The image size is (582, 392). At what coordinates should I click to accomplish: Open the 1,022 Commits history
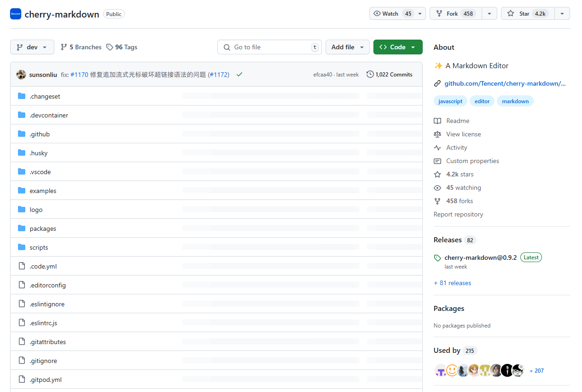pyautogui.click(x=390, y=74)
